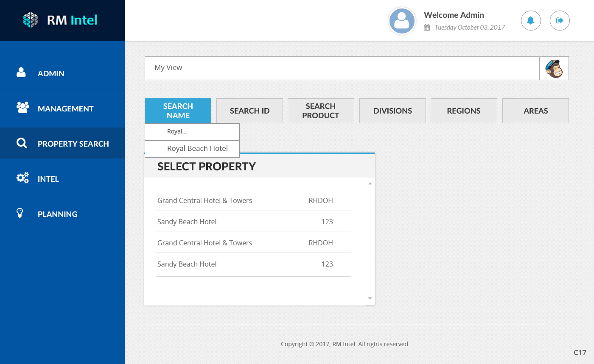Click the notification bell icon
This screenshot has height=364, width=594.
tap(531, 20)
